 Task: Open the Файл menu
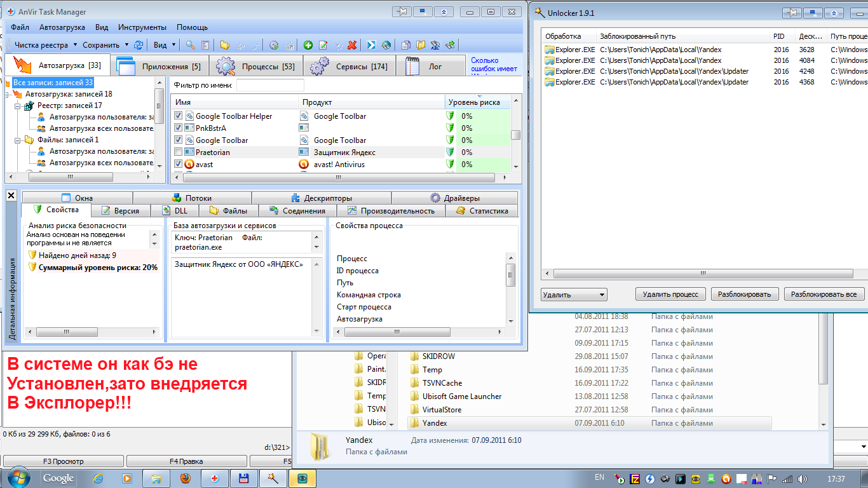(x=20, y=27)
